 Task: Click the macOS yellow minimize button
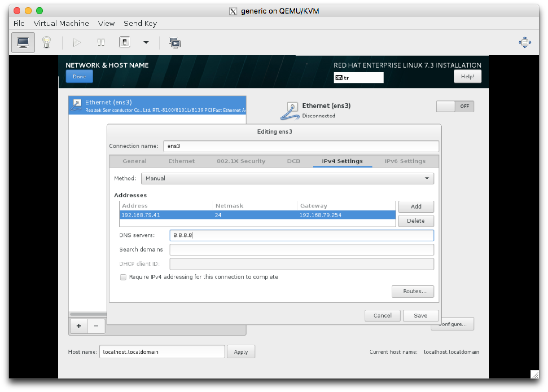tap(28, 11)
